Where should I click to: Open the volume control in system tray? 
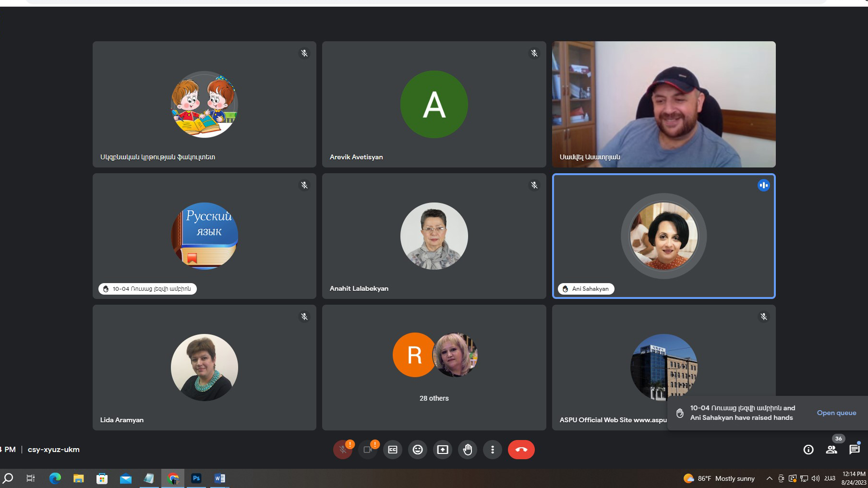[815, 478]
